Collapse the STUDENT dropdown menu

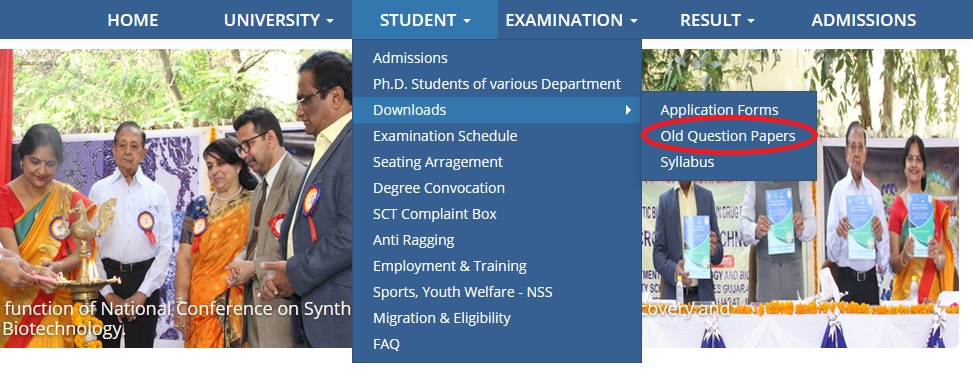[x=425, y=20]
